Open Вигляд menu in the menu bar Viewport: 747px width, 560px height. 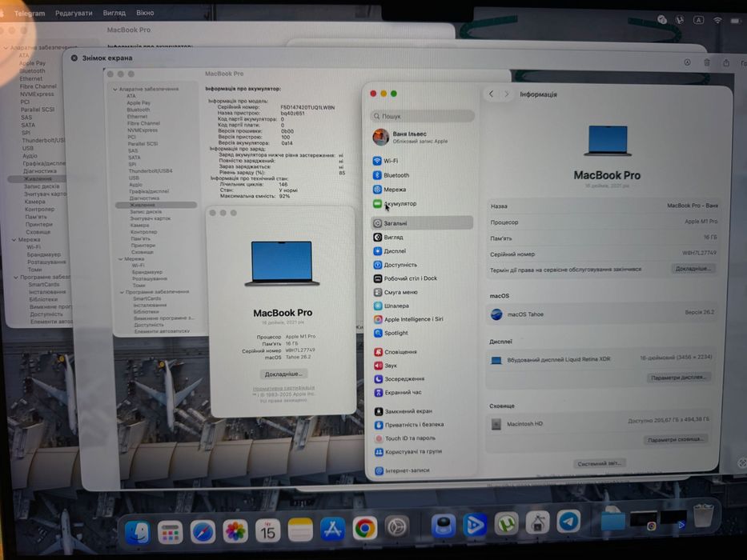click(114, 13)
